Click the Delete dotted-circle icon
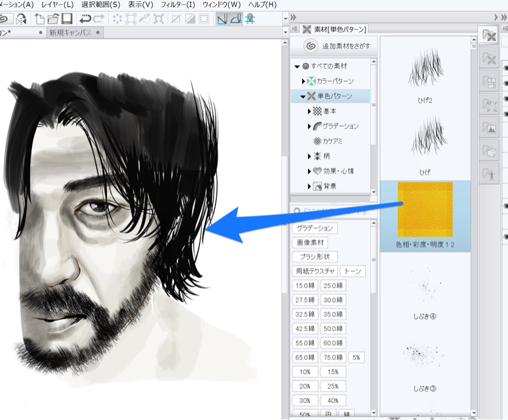The height and width of the screenshot is (420, 508). [x=117, y=19]
